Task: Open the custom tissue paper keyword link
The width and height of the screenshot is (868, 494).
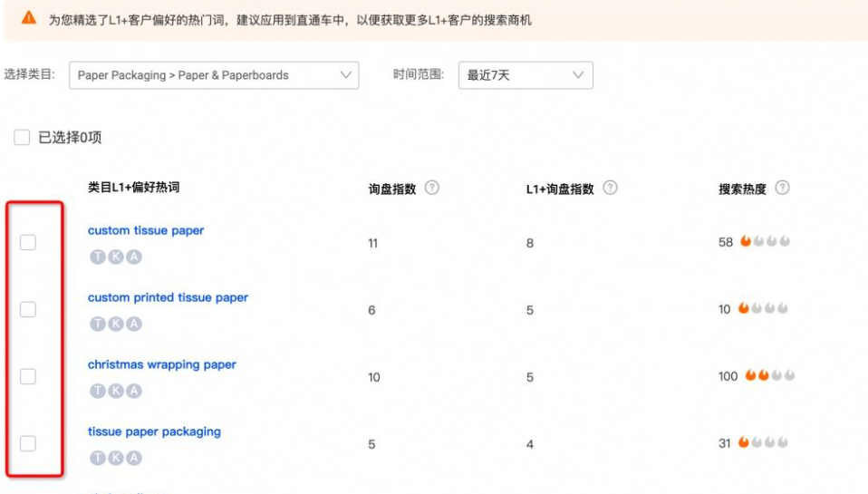Action: click(146, 230)
